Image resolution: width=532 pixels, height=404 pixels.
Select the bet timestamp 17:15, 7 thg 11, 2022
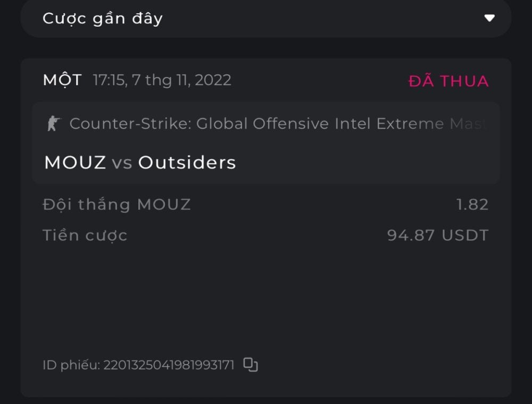(x=162, y=80)
